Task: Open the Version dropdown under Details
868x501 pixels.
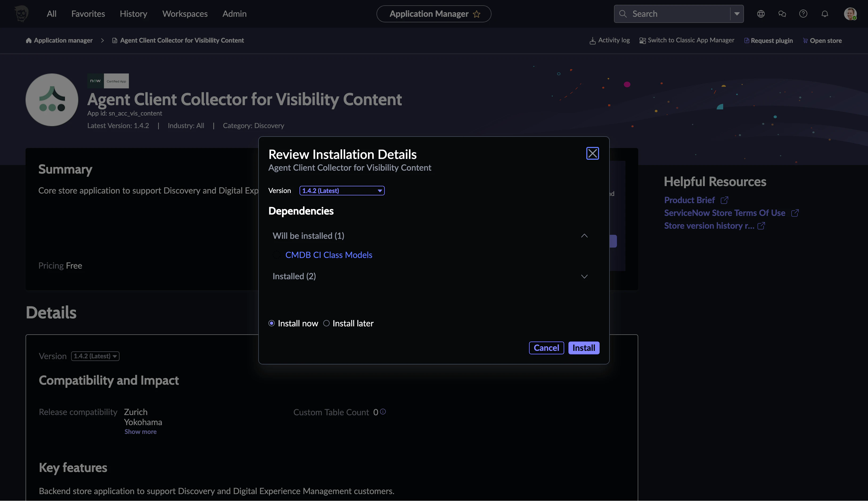Action: 95,356
